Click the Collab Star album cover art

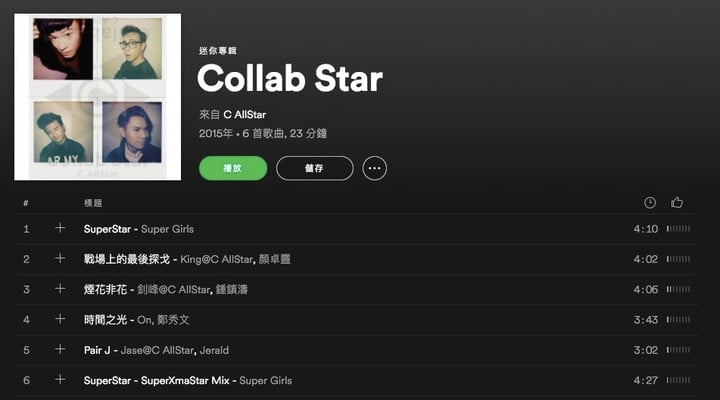pyautogui.click(x=97, y=97)
